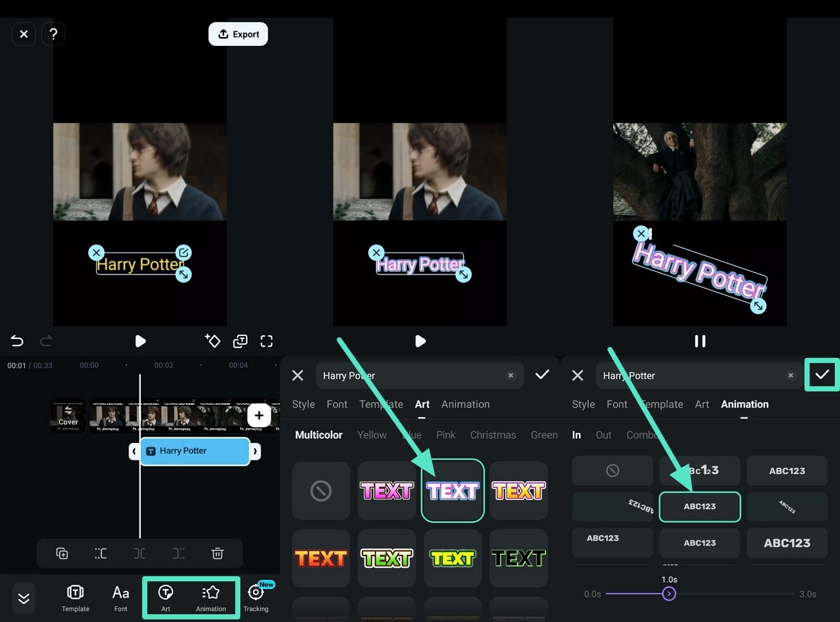
Task: Click the layers icon next to fullscreen
Action: point(240,341)
